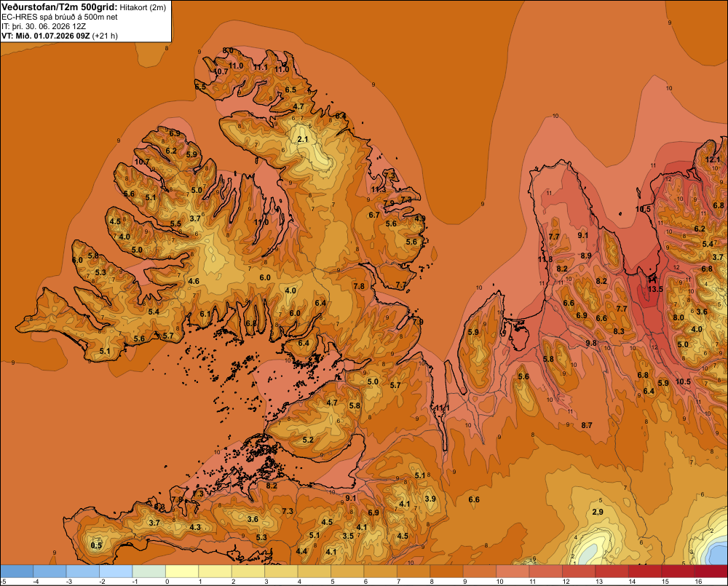Click the '9.8' temperature value on the map

[x=591, y=343]
